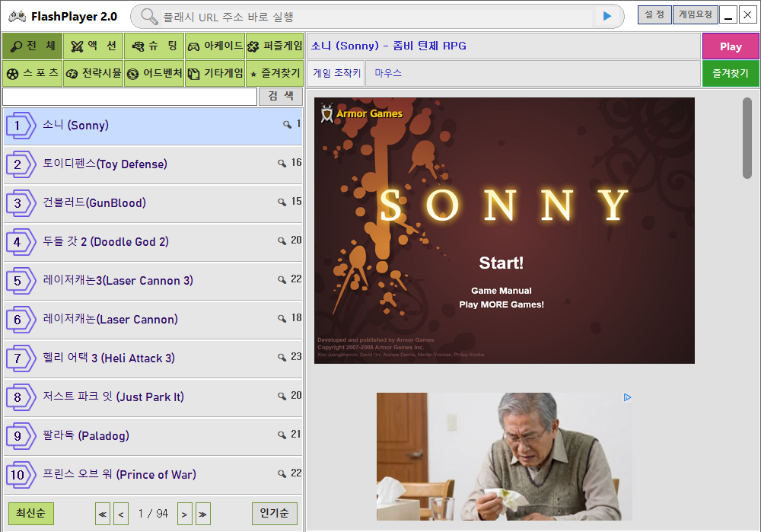Click the magnifier icon in URL bar

149,17
